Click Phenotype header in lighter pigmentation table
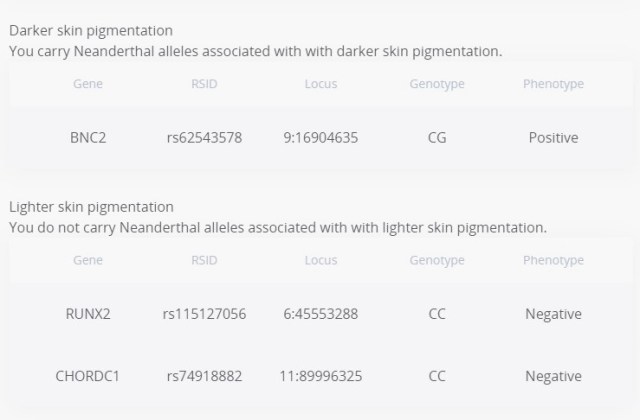This screenshot has width=640, height=420. [553, 260]
